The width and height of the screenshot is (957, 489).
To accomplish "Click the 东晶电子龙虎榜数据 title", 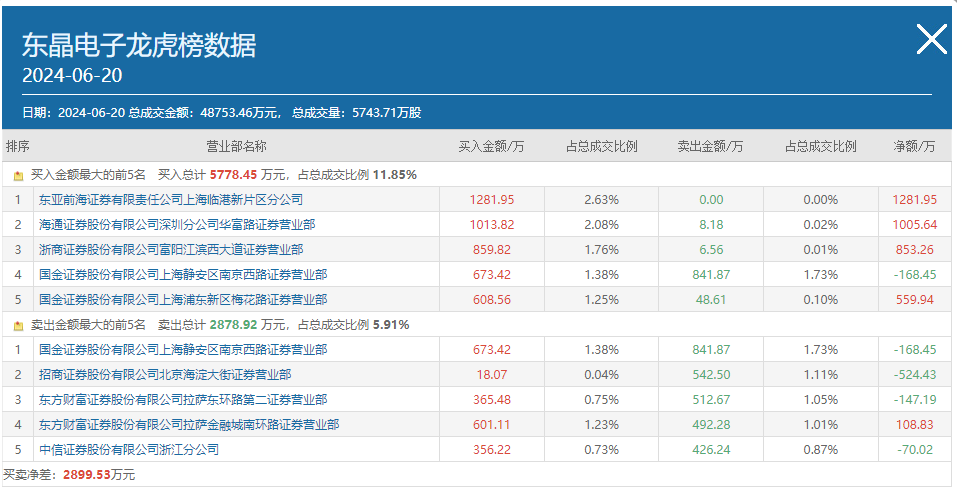I will pos(139,45).
